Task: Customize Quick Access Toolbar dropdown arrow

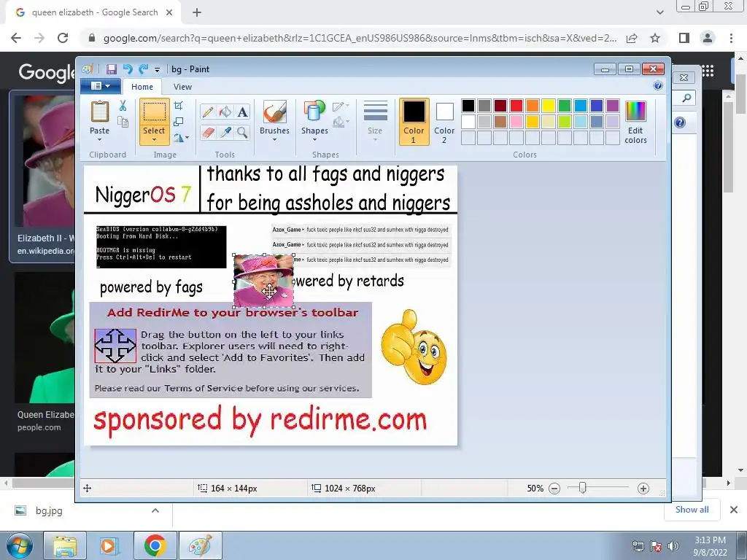Action: tap(157, 69)
